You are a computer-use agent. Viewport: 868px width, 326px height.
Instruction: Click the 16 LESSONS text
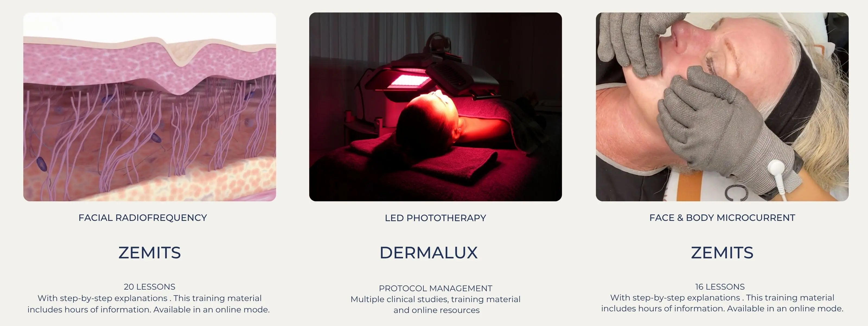[720, 287]
